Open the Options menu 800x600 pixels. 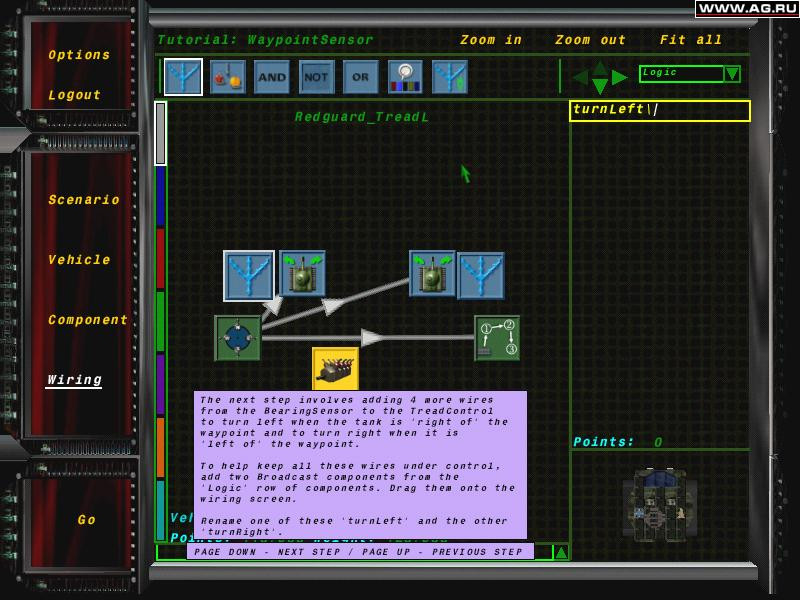click(x=79, y=55)
